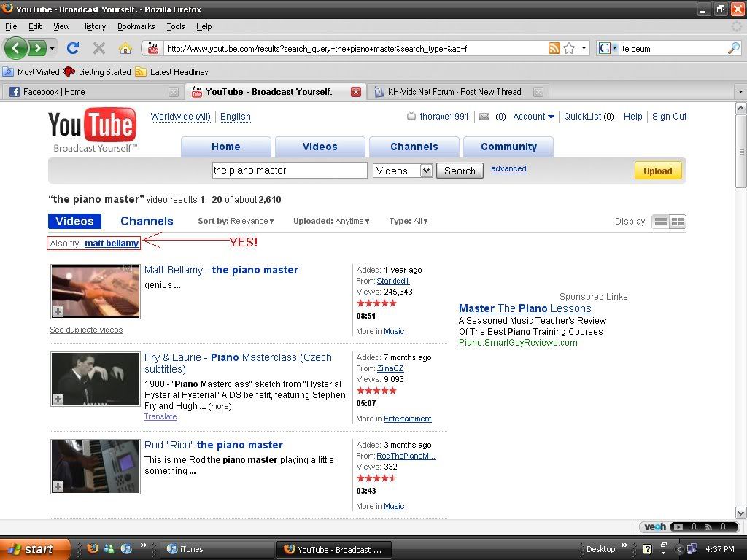The image size is (747, 560).
Task: Click the magnifier in Firefox search bar
Action: click(x=734, y=48)
